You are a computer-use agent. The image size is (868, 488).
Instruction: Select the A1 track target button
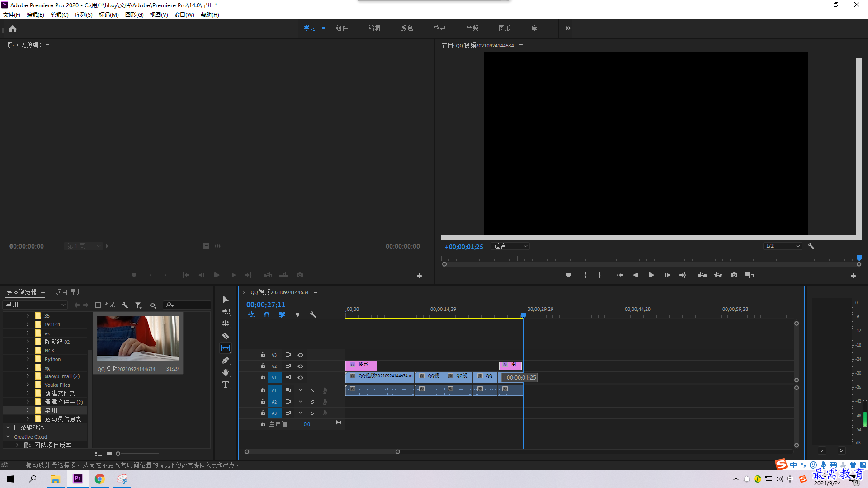[274, 390]
